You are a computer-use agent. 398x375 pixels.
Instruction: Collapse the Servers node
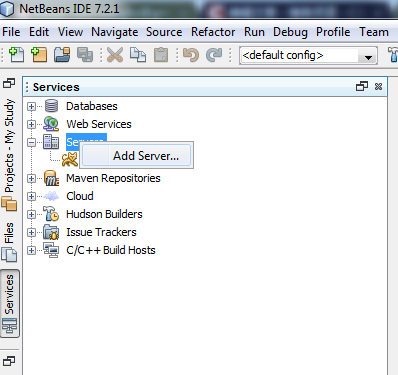click(x=31, y=142)
